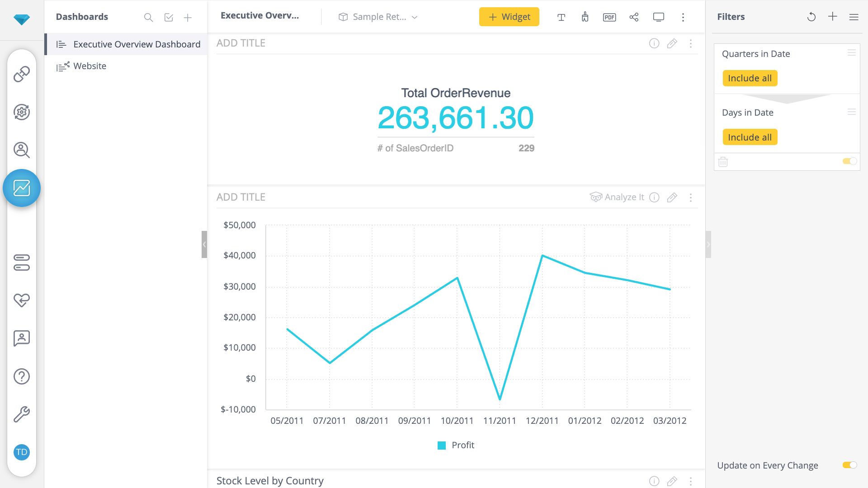Click the contact/person search icon in sidebar
This screenshot has width=868, height=488.
[21, 150]
